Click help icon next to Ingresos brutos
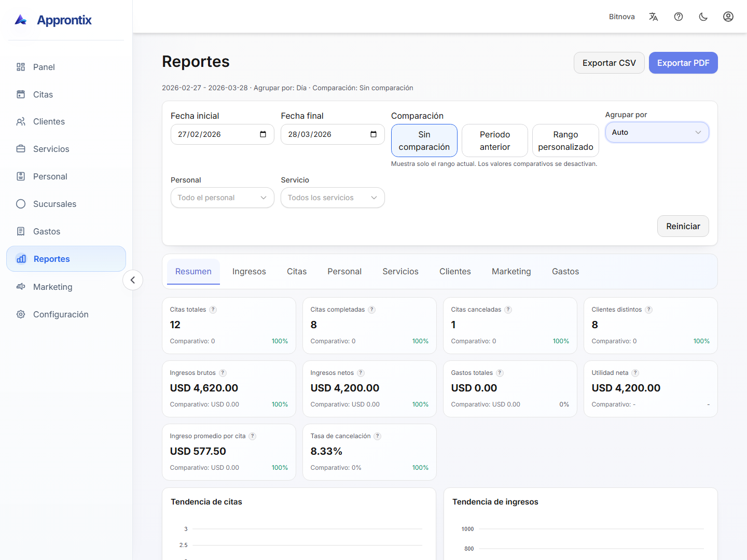Screen dimensions: 747x560 (223, 373)
